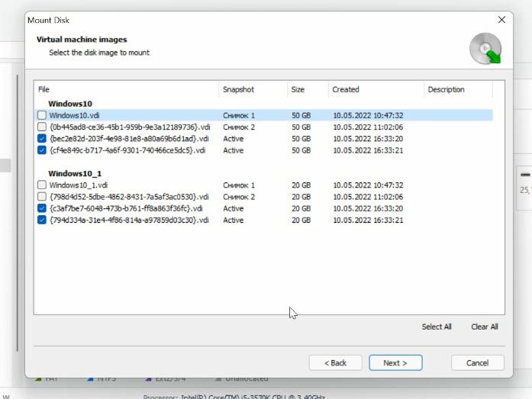This screenshot has width=532, height=399.
Task: Click the Description column header
Action: pyautogui.click(x=458, y=89)
